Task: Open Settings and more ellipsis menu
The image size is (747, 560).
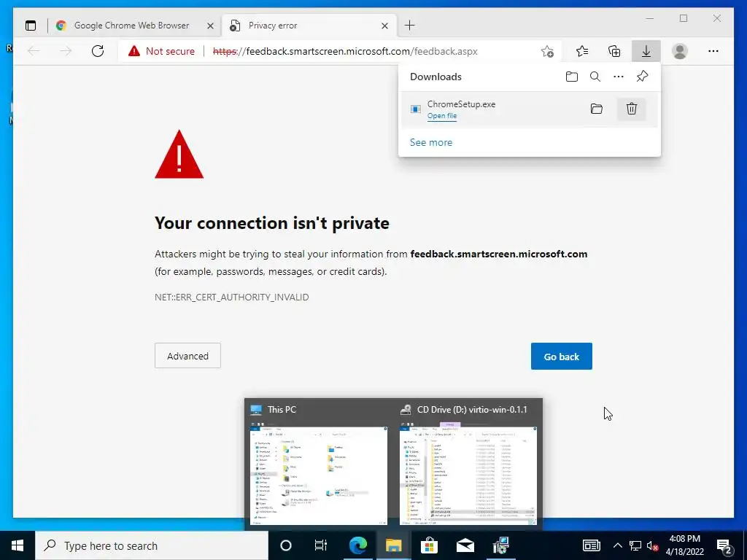Action: [713, 51]
